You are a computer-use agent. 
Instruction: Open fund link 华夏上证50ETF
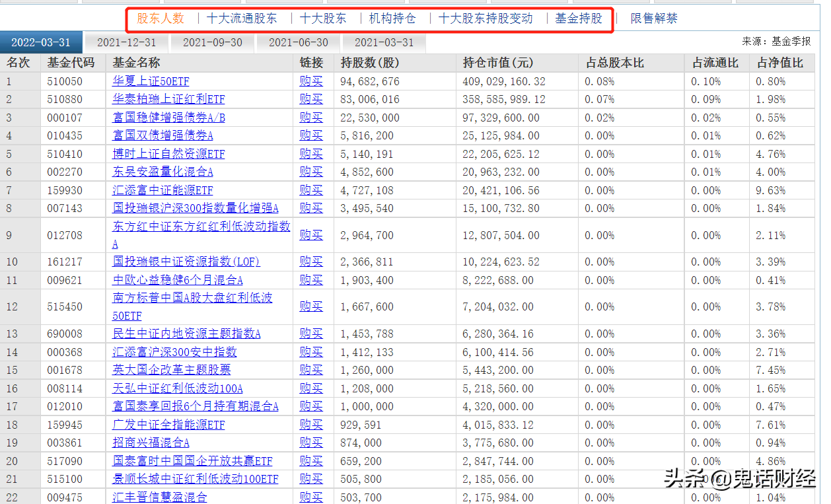click(x=151, y=81)
